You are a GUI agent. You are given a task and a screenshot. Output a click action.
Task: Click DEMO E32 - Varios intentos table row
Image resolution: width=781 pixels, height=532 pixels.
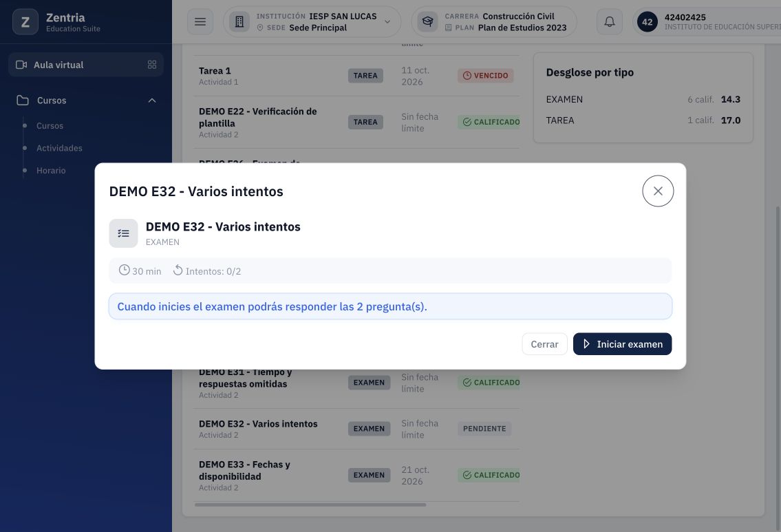tap(356, 428)
